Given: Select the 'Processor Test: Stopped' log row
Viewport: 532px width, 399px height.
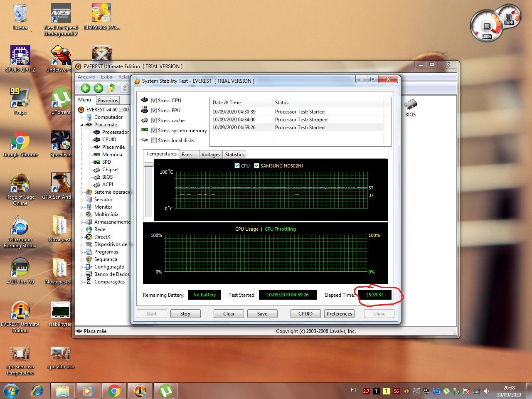Looking at the screenshot, I should [297, 120].
